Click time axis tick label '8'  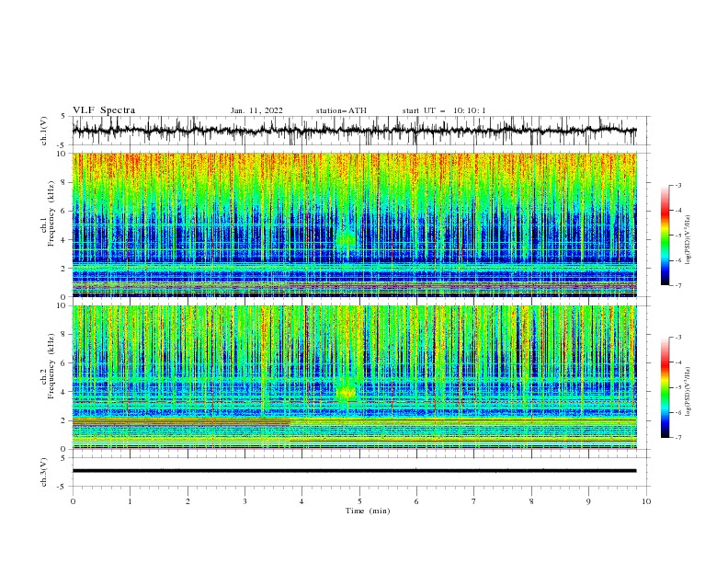pos(531,501)
